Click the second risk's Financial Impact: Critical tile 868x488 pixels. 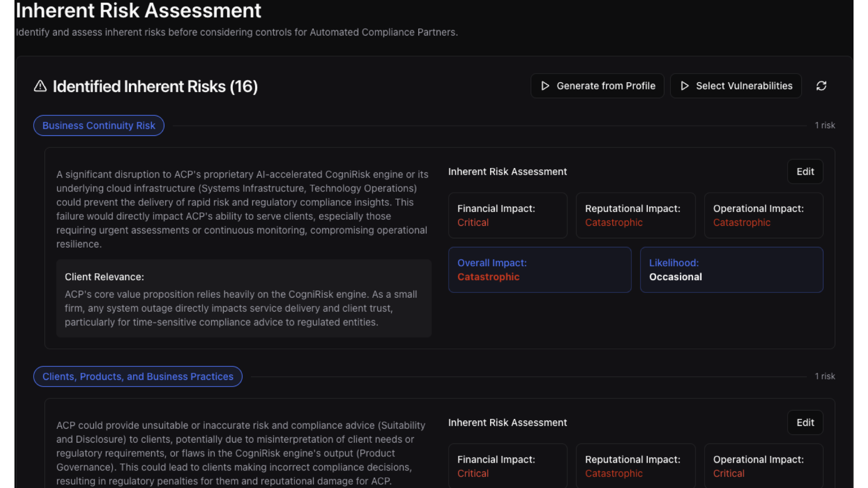[x=507, y=466]
